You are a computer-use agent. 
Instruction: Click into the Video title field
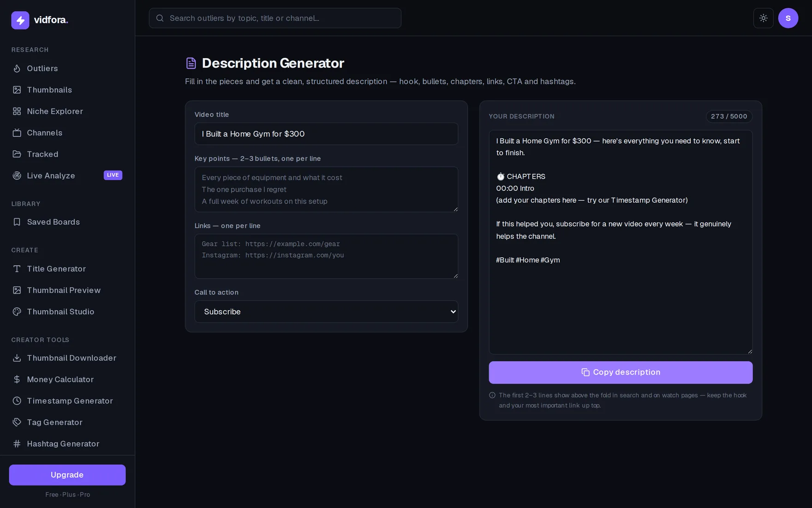click(326, 134)
